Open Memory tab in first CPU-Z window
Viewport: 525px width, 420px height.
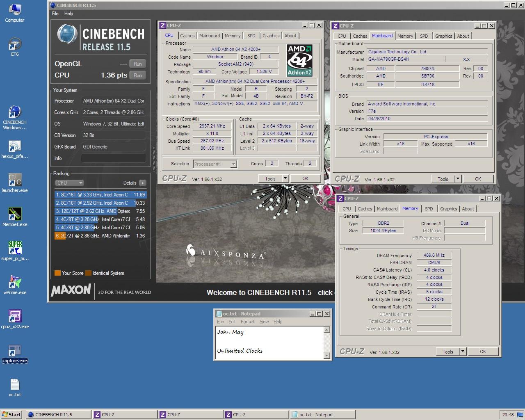point(233,36)
